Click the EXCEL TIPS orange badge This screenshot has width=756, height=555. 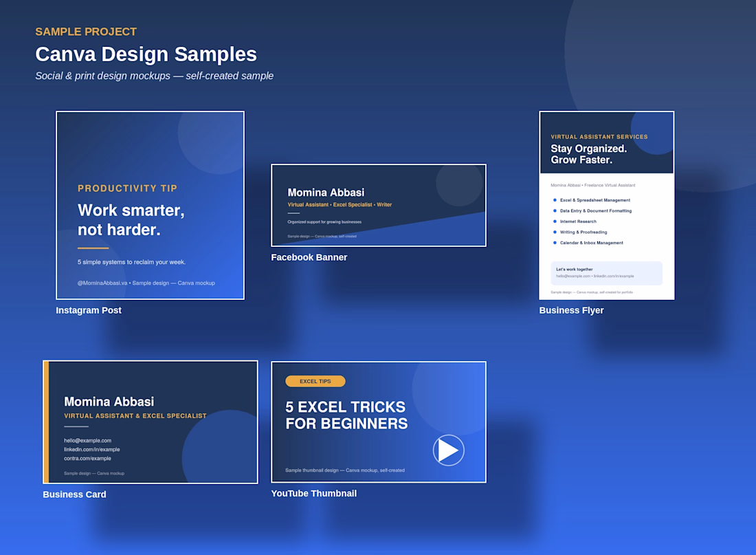coord(315,381)
